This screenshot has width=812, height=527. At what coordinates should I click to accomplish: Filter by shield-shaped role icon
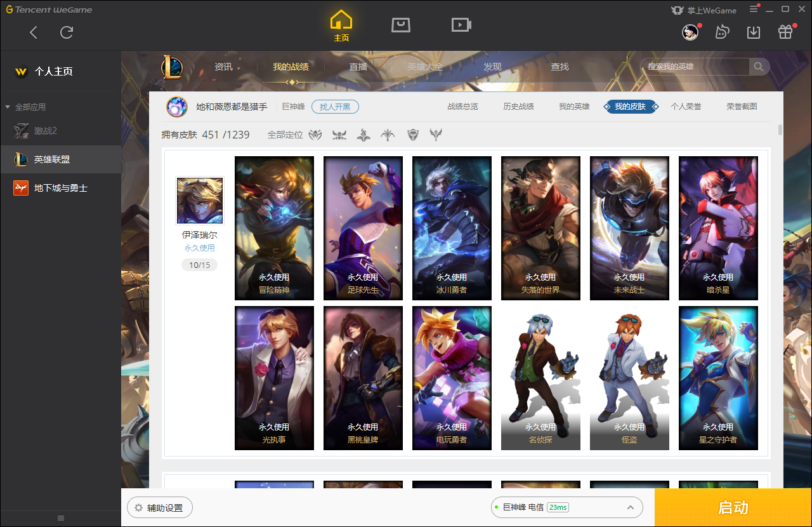(413, 135)
